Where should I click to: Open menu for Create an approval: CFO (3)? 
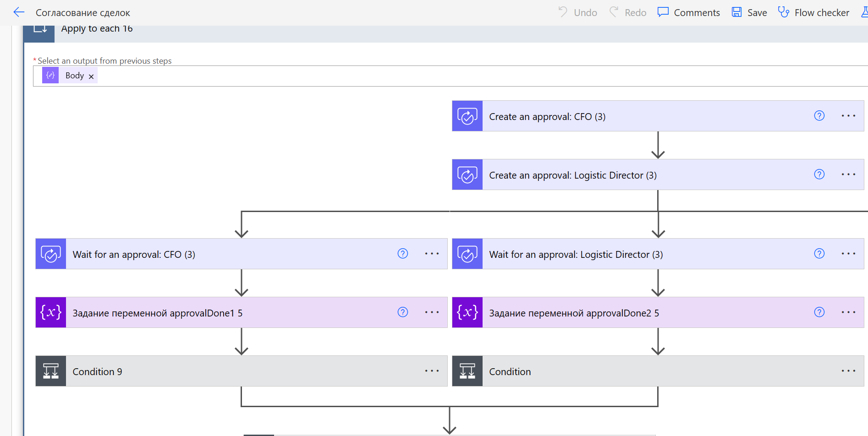848,116
